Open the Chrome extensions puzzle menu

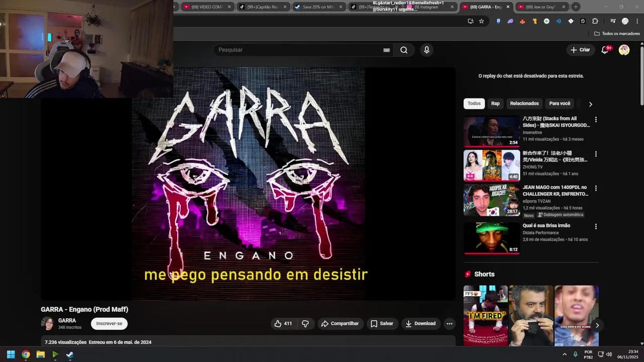coord(595,21)
